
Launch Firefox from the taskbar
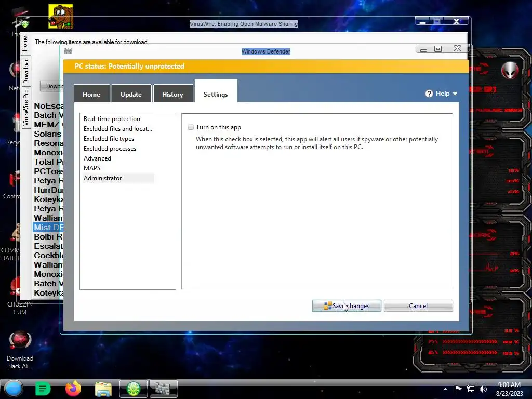point(73,389)
